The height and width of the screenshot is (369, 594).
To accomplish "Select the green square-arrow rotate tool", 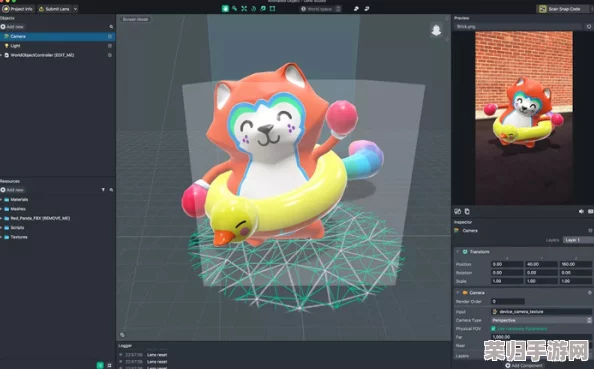I will (x=263, y=9).
